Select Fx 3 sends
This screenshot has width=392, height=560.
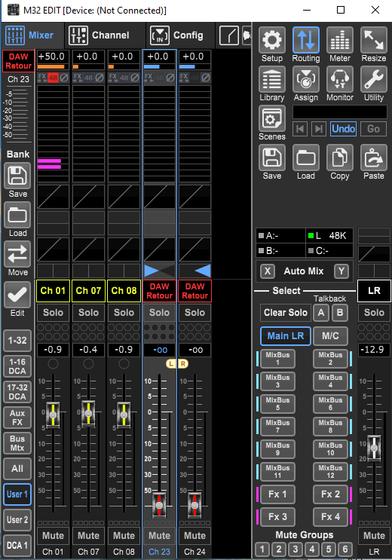[x=277, y=517]
